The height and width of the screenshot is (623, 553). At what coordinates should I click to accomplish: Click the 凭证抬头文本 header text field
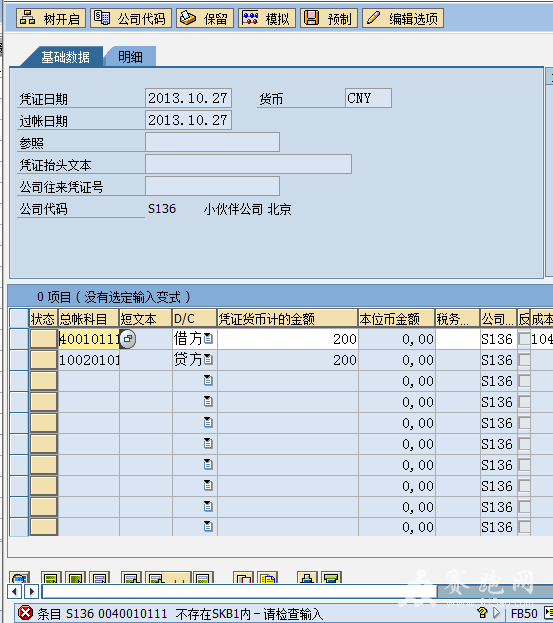point(248,164)
